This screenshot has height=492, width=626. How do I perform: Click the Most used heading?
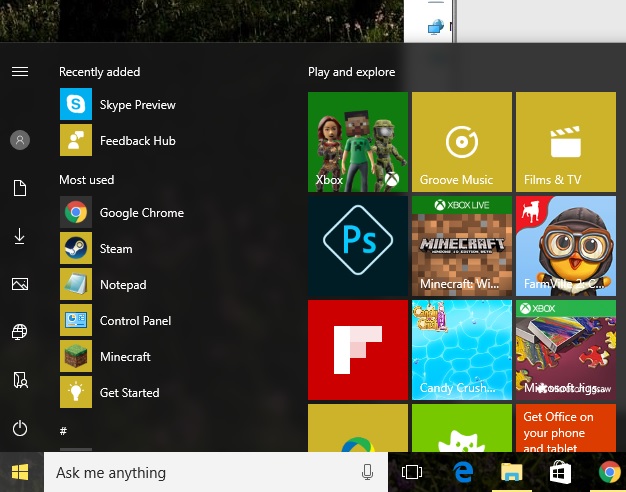tap(87, 180)
